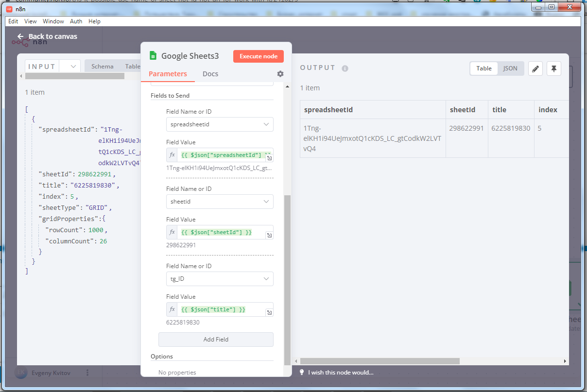Expand the tg_ID field name dropdown
The width and height of the screenshot is (587, 392).
pos(220,279)
